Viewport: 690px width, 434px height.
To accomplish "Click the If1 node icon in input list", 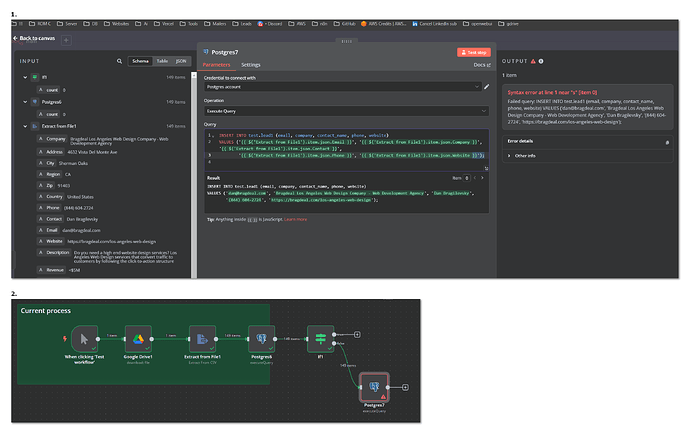I will click(x=35, y=77).
